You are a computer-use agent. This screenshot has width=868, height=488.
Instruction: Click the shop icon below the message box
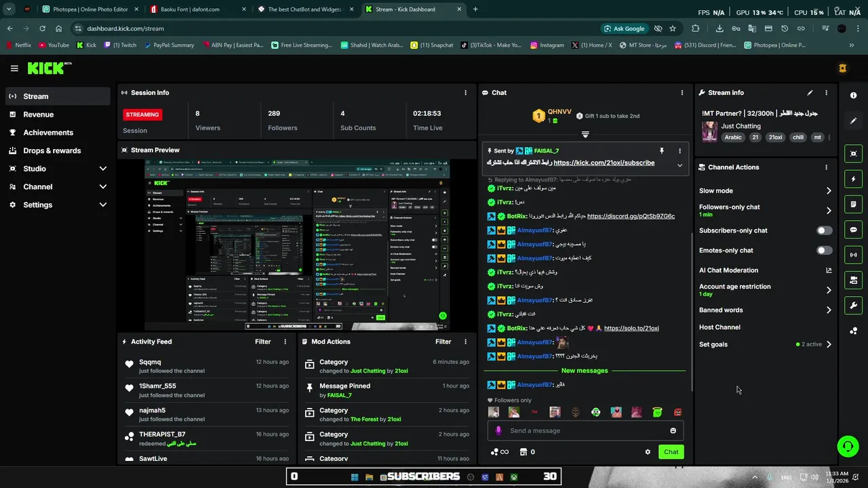click(524, 452)
